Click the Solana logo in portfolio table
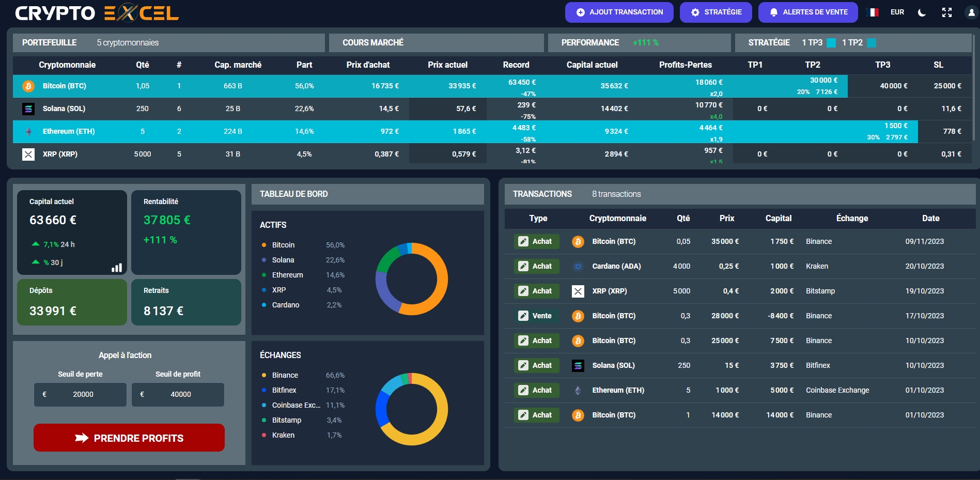 tap(28, 109)
